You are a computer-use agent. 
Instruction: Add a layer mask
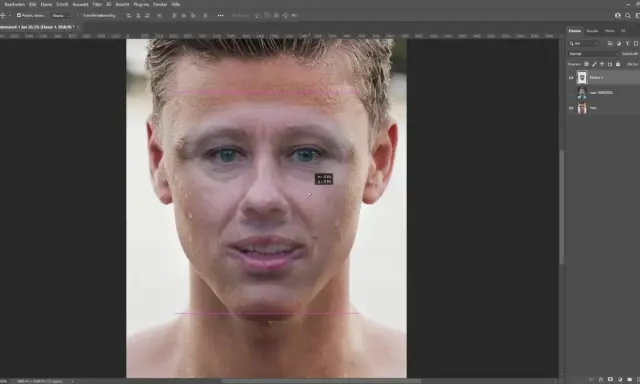[x=610, y=379]
